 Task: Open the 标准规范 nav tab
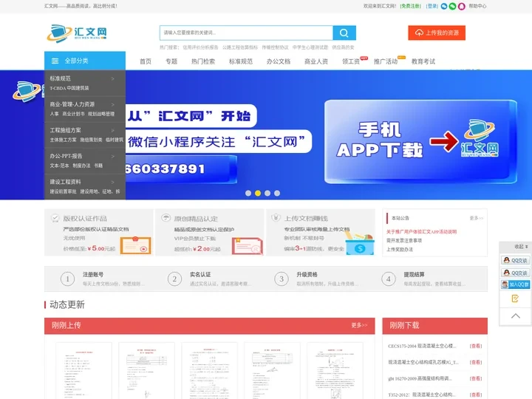241,61
